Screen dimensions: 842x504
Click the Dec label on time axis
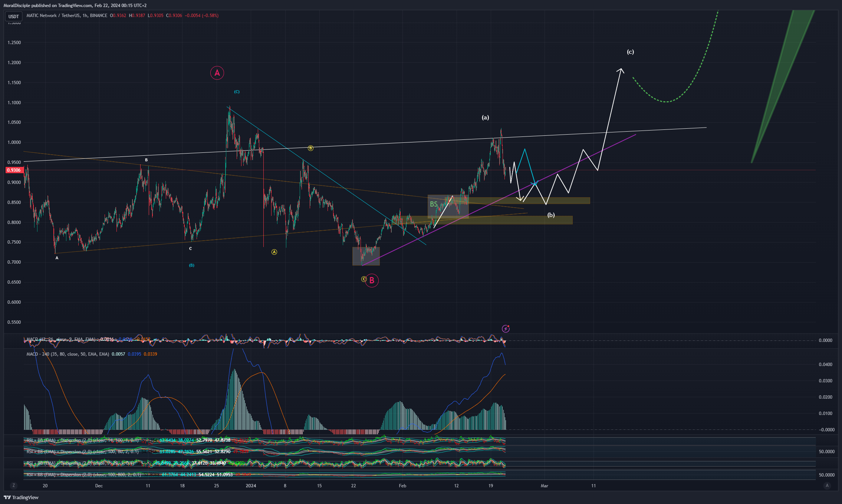pos(99,486)
